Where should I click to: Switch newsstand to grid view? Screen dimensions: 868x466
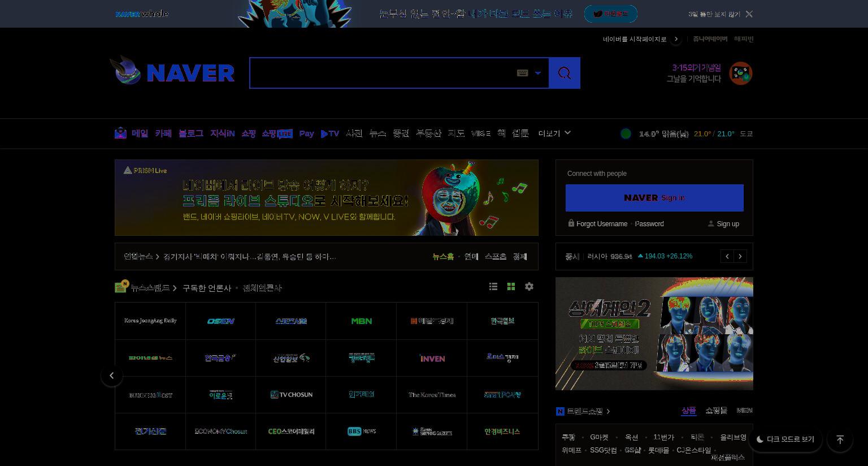(511, 287)
